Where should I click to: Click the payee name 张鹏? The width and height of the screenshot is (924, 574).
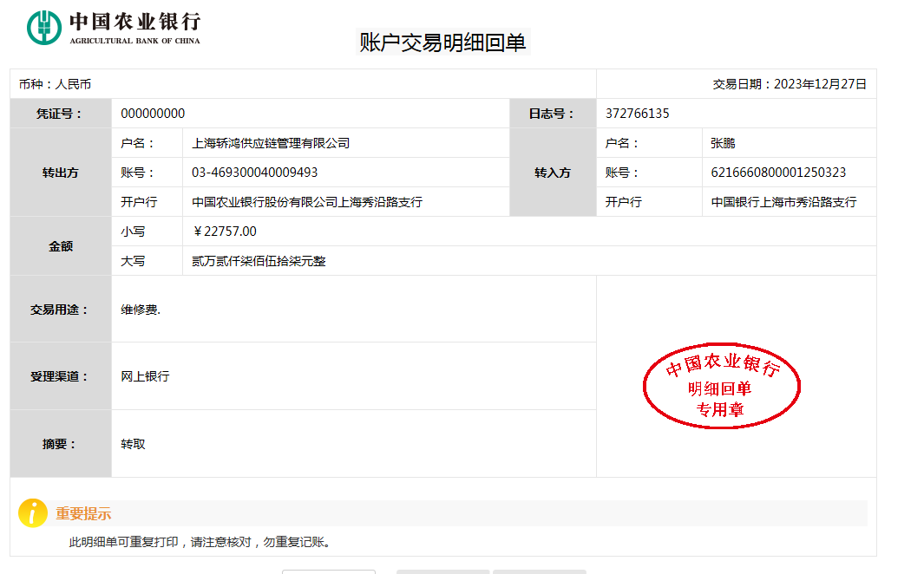pyautogui.click(x=723, y=143)
